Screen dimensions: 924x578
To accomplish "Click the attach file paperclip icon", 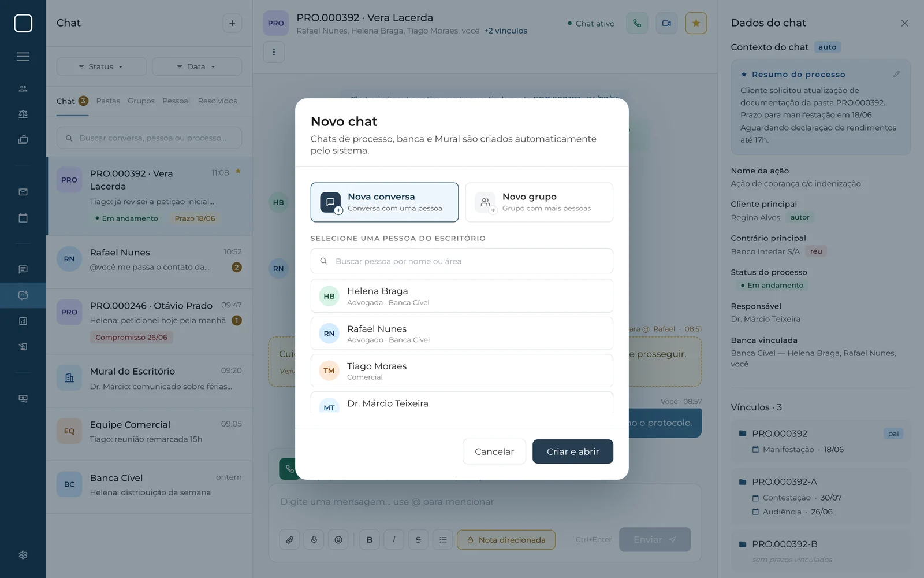I will [289, 540].
